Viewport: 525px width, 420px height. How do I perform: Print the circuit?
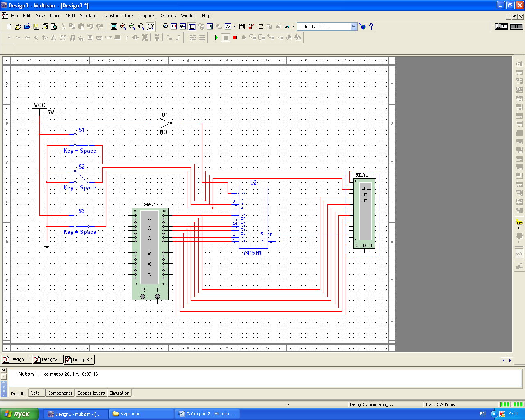coord(45,26)
